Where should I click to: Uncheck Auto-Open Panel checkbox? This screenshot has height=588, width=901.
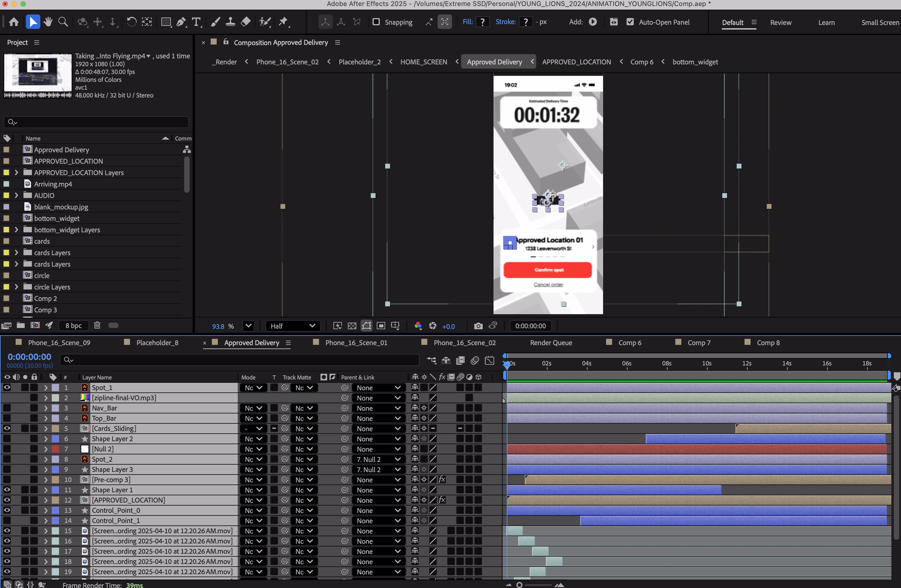pyautogui.click(x=630, y=22)
